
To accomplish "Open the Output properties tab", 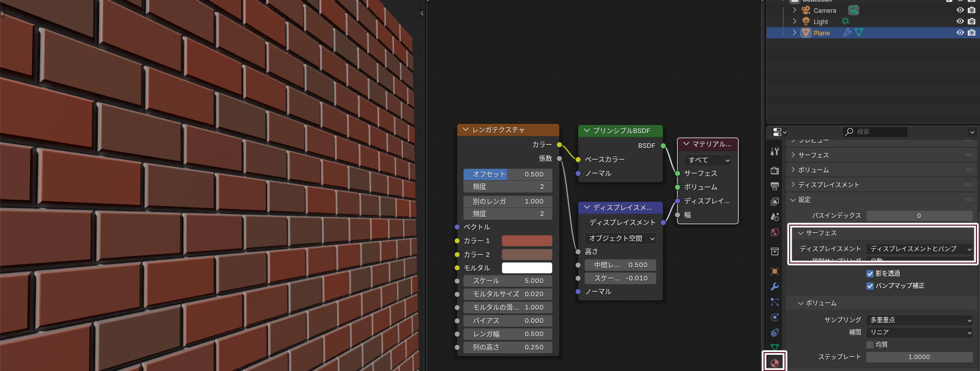I will 775,186.
